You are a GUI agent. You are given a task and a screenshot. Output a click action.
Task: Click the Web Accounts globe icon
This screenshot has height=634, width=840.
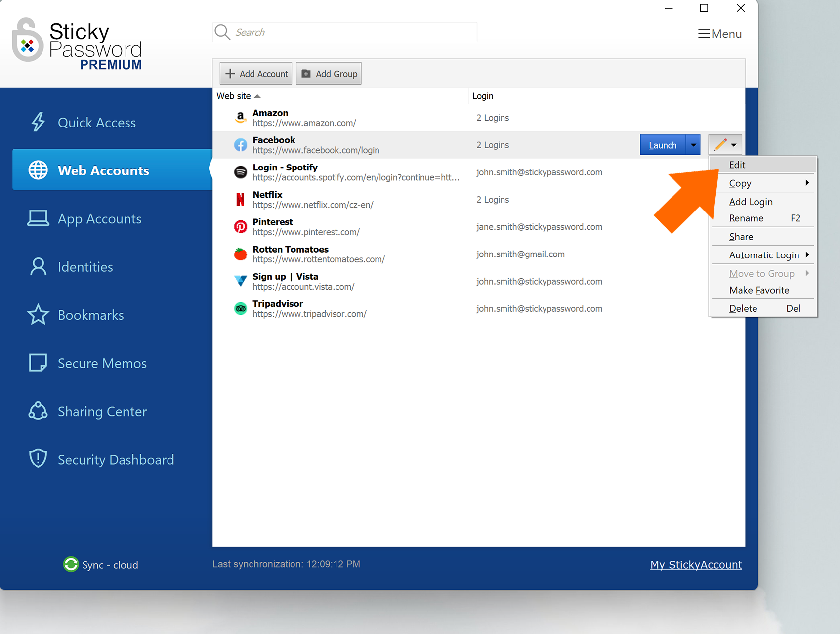[38, 170]
